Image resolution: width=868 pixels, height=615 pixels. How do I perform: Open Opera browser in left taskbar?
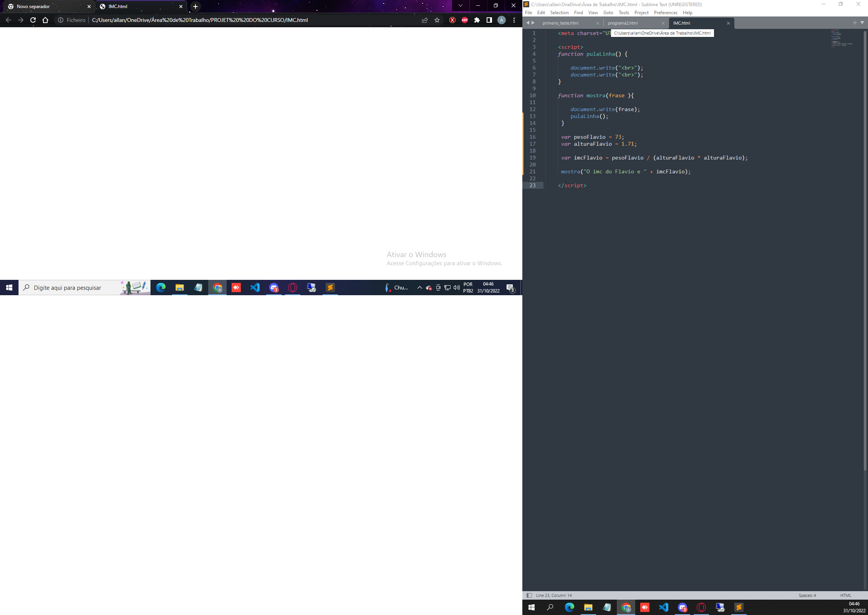[293, 288]
